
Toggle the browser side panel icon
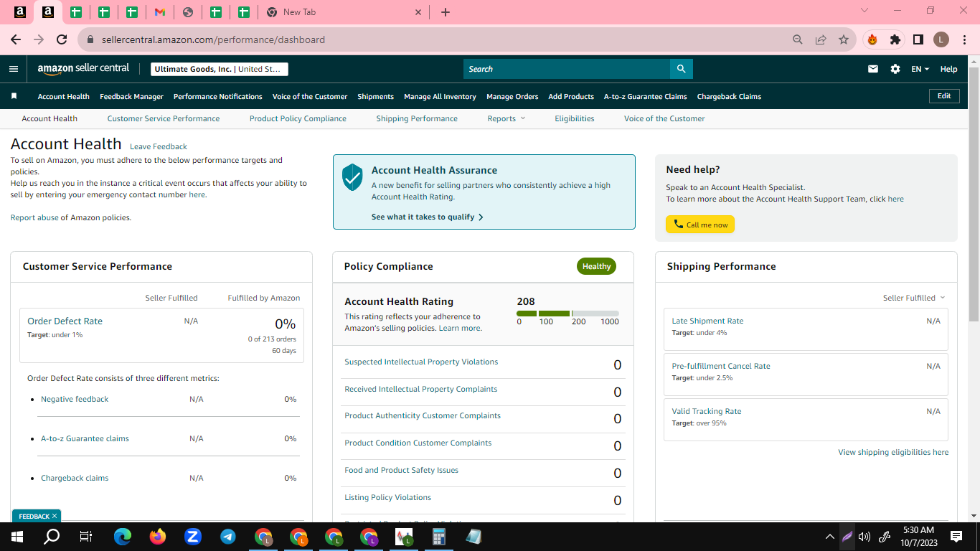(x=918, y=39)
